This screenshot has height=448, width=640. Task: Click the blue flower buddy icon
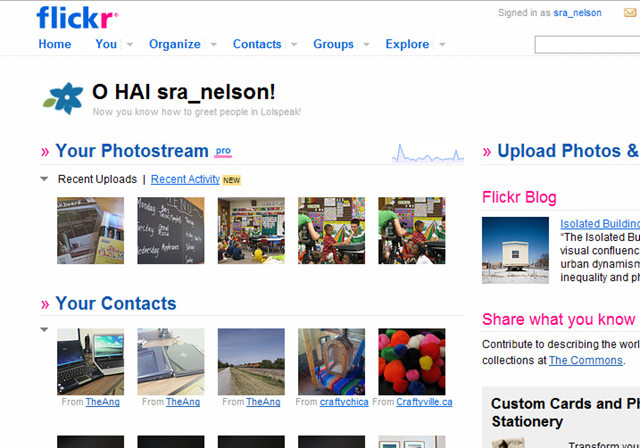coord(63,98)
